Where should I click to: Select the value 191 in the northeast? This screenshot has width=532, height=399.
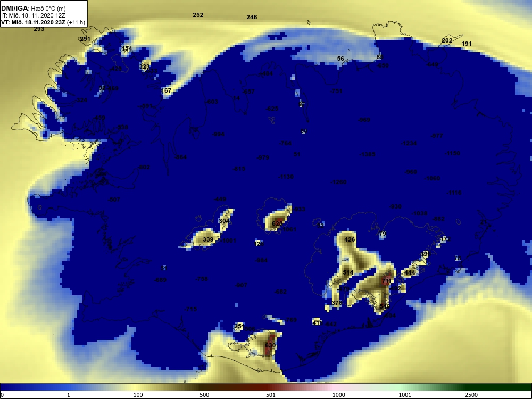[x=467, y=44]
